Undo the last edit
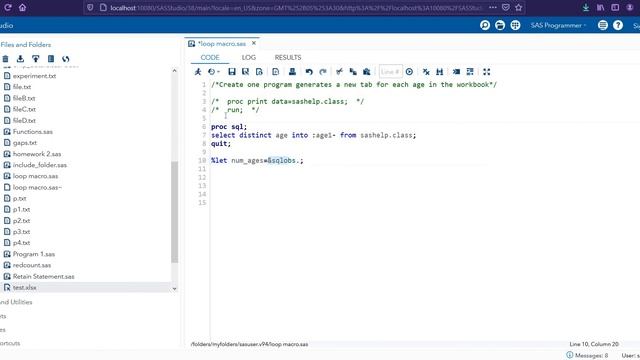The height and width of the screenshot is (360, 640). (x=309, y=72)
